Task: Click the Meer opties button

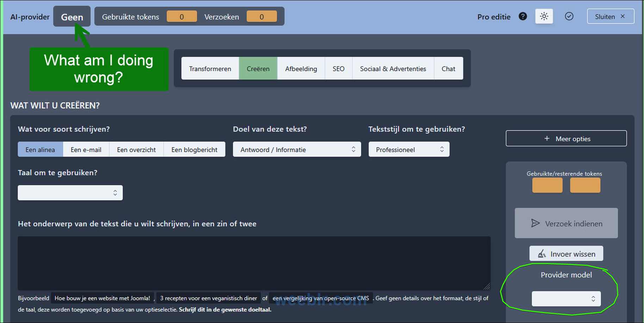Action: click(566, 139)
